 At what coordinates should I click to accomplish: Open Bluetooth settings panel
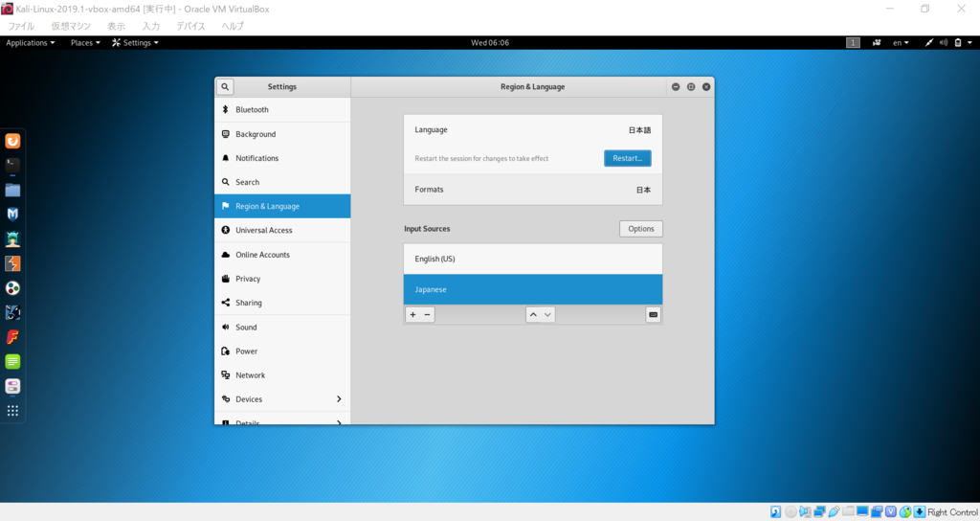[282, 109]
